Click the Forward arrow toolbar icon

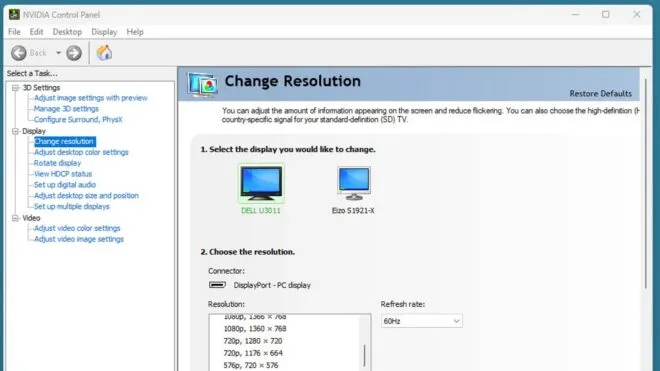tap(74, 53)
